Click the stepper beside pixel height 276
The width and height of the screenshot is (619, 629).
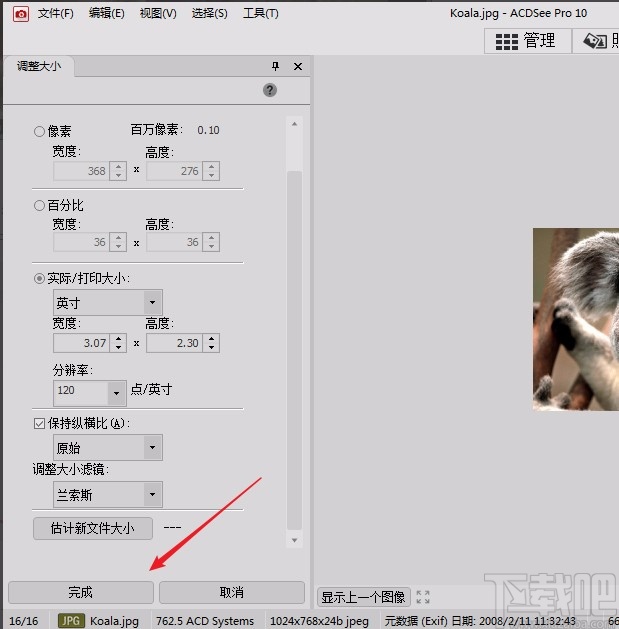tap(211, 171)
